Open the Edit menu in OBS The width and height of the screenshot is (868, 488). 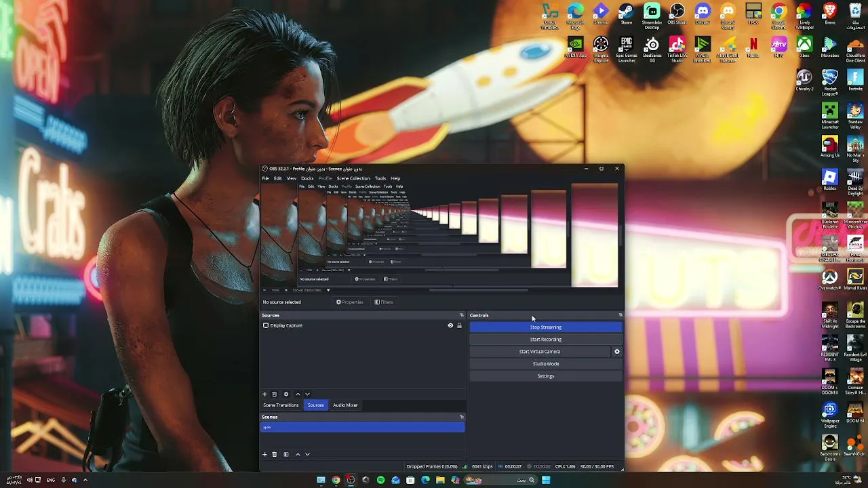pos(277,178)
